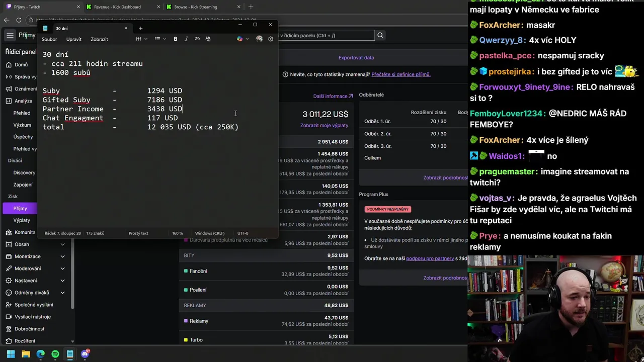Open Výzkum analytics page
Image resolution: width=644 pixels, height=362 pixels.
22,125
